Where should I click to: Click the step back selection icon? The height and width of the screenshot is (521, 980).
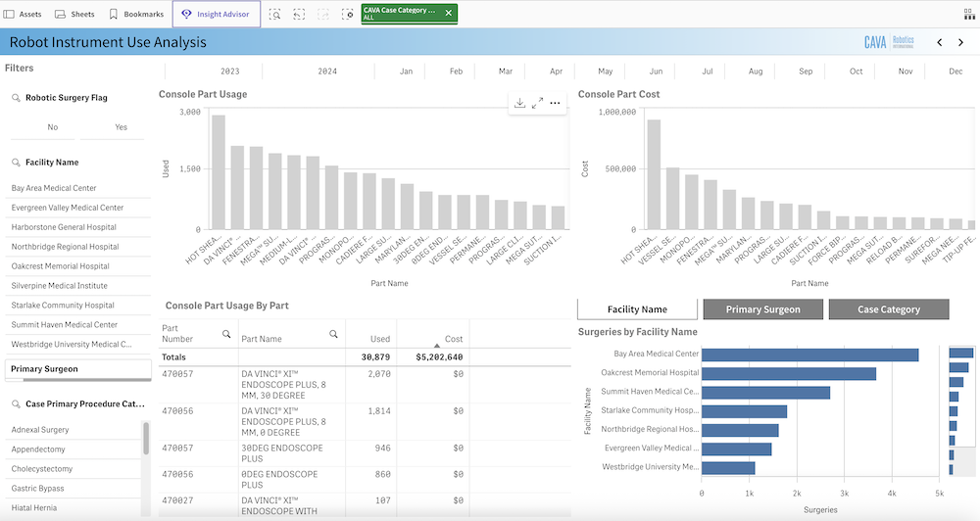299,15
